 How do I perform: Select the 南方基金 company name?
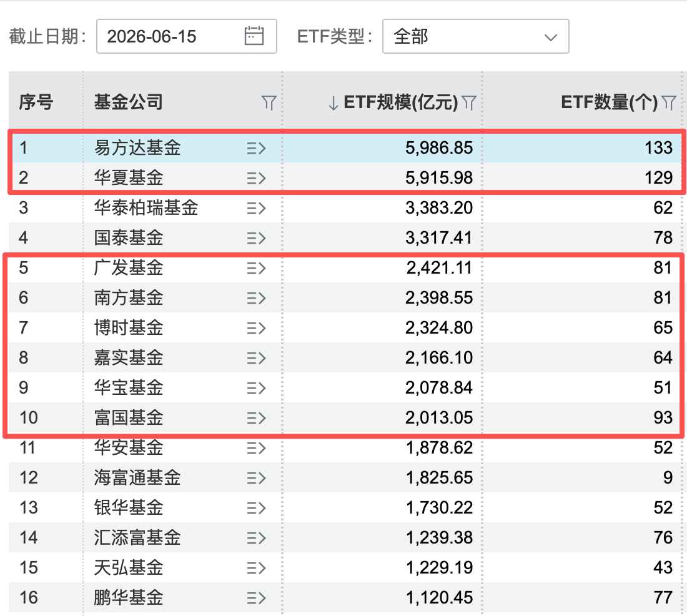tap(129, 298)
